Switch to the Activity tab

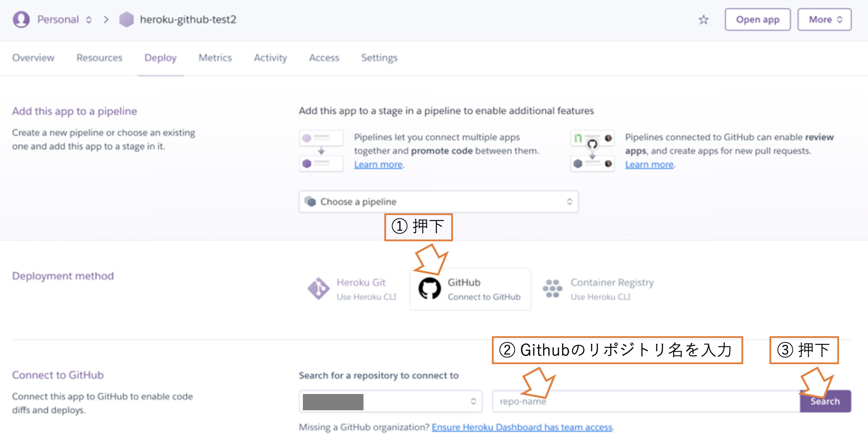point(270,58)
